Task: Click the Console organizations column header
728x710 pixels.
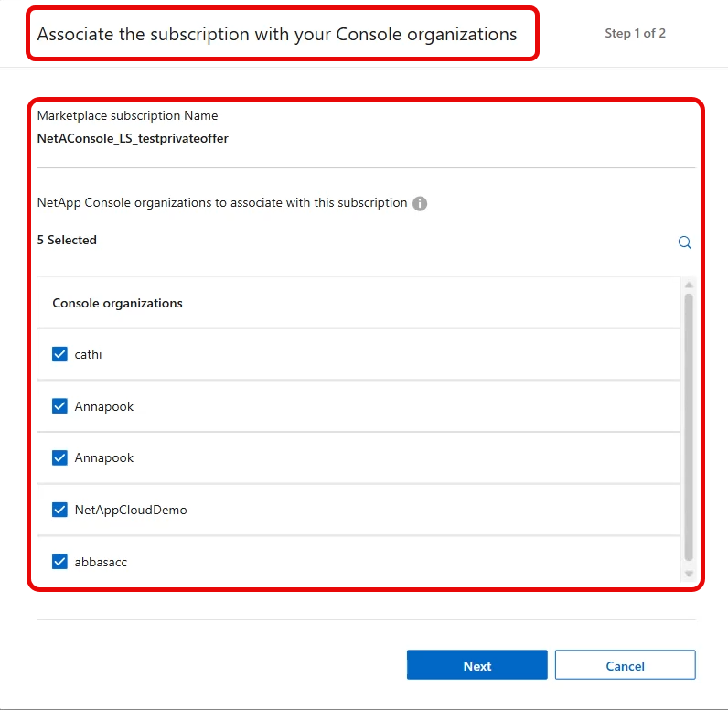Action: tap(117, 303)
